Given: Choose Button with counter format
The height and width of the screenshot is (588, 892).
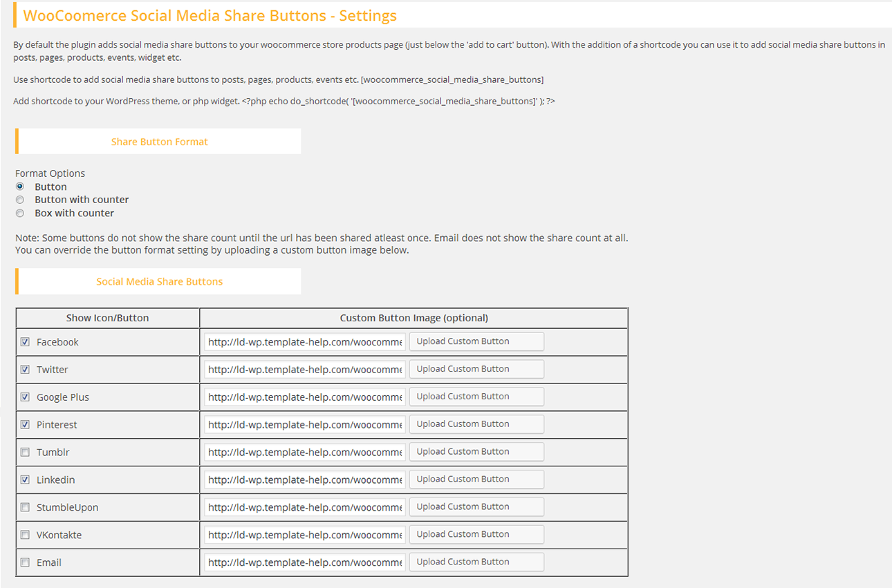Looking at the screenshot, I should click(x=20, y=200).
